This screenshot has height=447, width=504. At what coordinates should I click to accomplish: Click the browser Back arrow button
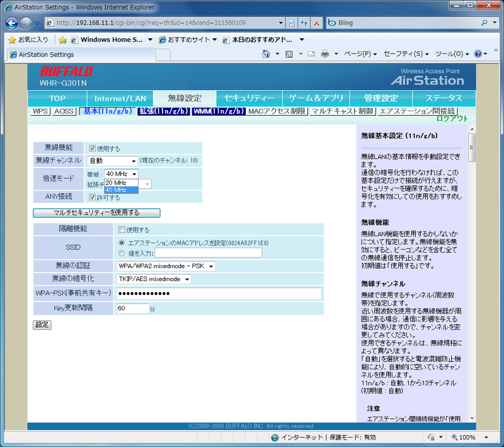click(12, 23)
